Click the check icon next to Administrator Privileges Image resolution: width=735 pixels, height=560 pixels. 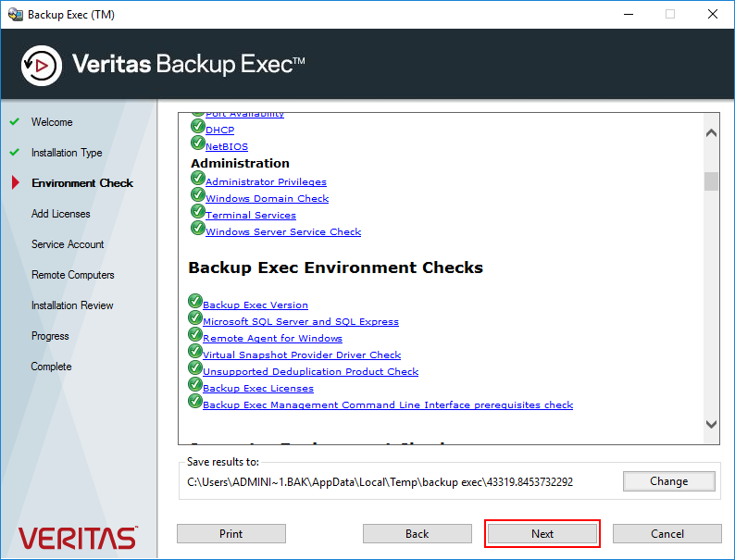click(198, 178)
